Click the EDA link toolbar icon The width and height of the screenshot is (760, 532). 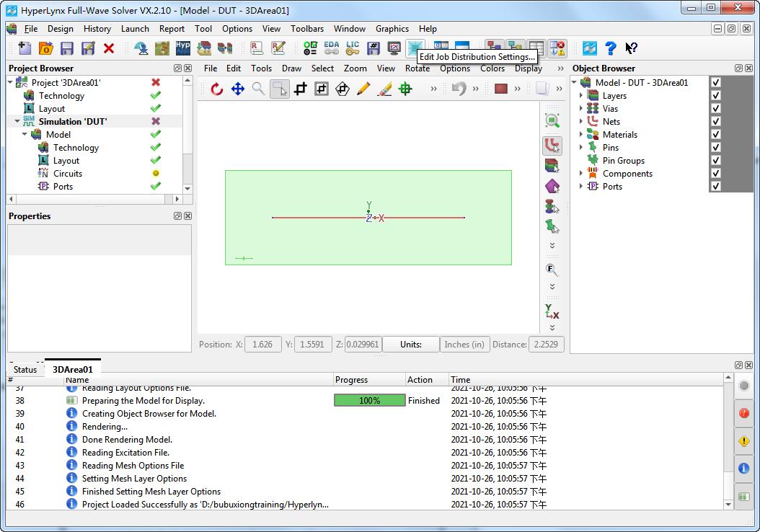(x=331, y=48)
